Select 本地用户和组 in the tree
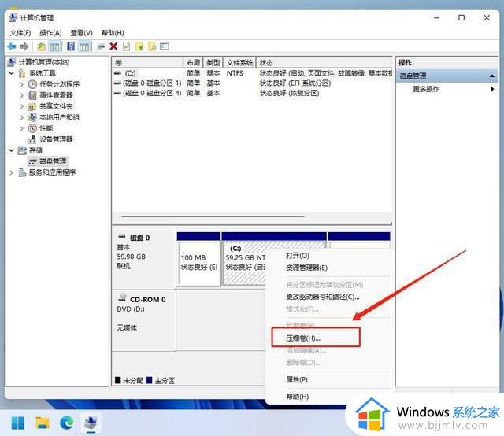 [60, 117]
